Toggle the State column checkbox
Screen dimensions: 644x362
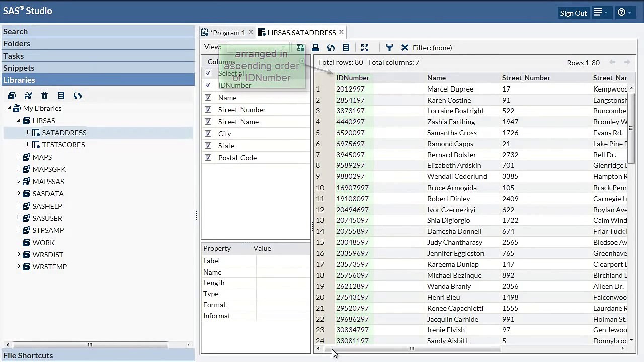pyautogui.click(x=208, y=145)
